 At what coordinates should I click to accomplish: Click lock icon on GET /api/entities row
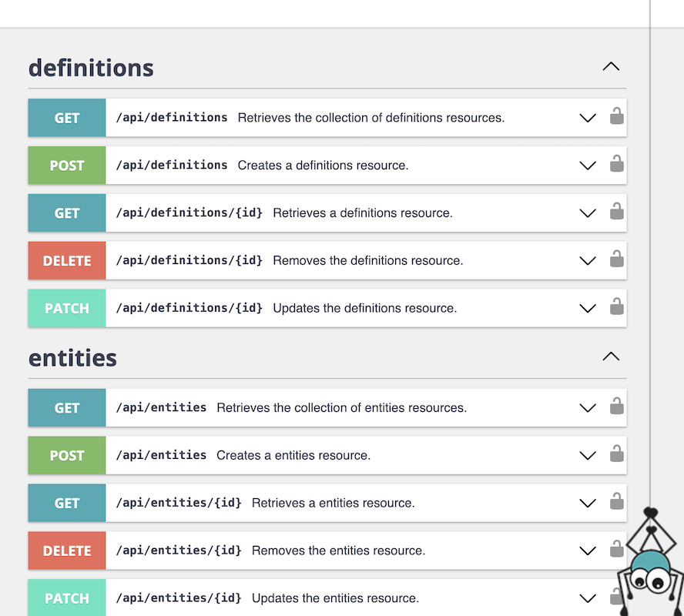616,407
